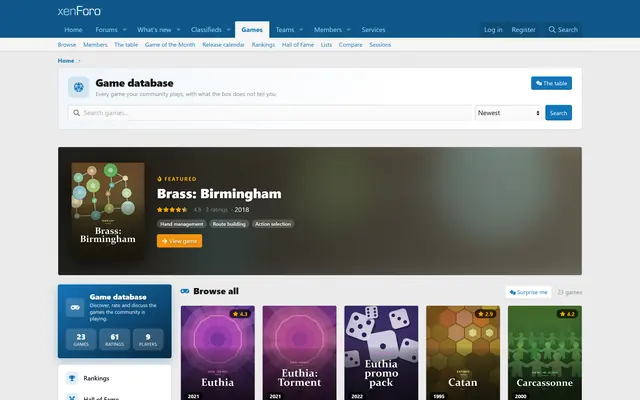640x400 pixels.
Task: Click the 23 Games stat box
Action: pos(81,339)
